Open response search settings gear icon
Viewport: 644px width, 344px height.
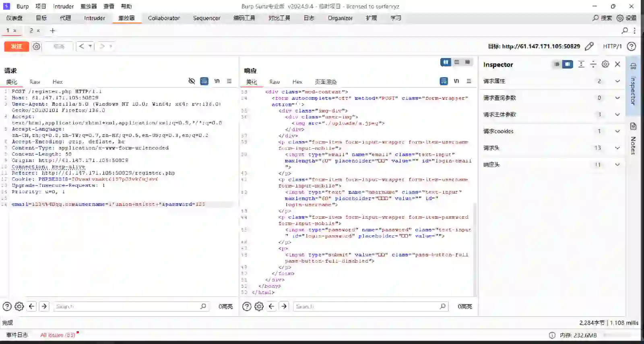[x=259, y=307]
